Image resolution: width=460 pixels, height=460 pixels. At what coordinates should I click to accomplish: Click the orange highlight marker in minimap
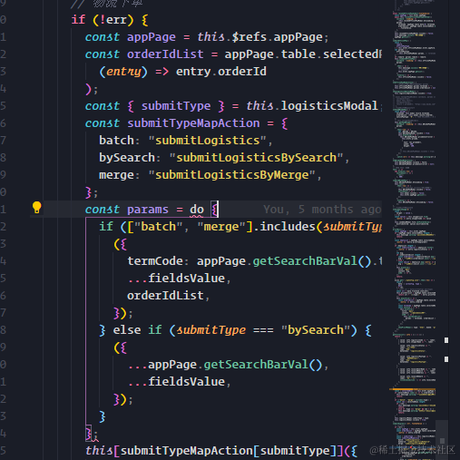pos(412,389)
